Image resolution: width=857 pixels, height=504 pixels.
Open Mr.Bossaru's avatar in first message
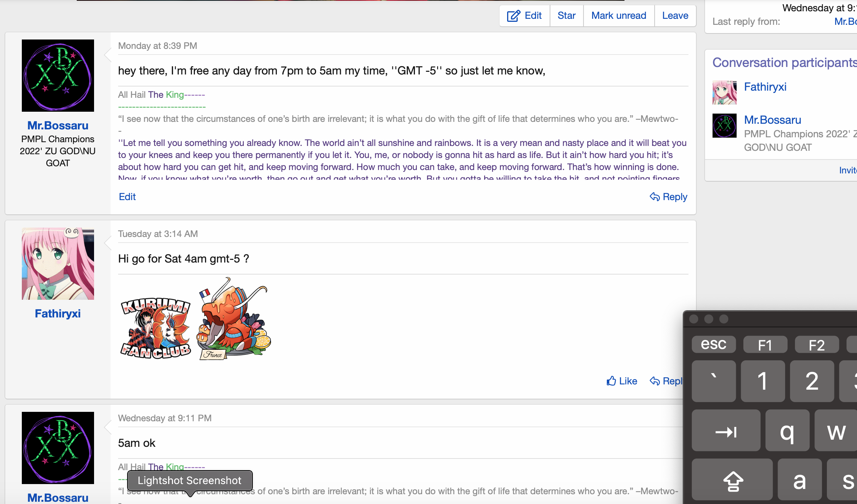click(x=58, y=76)
